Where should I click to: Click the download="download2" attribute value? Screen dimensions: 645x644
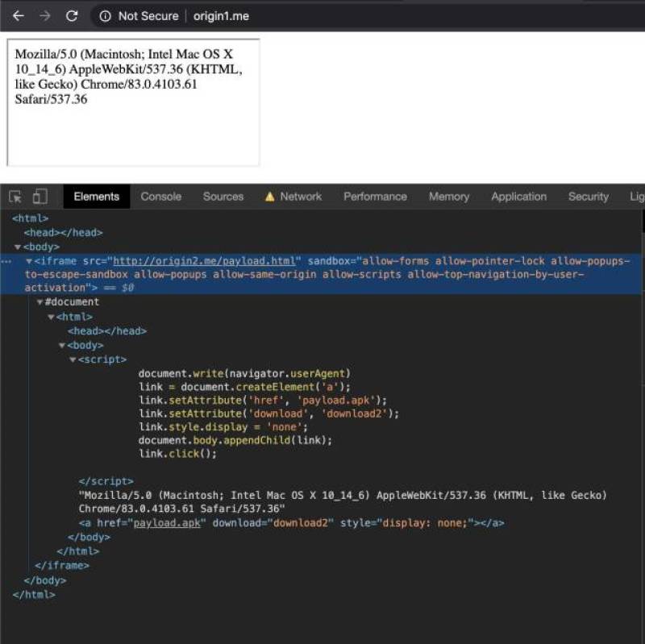tap(301, 523)
